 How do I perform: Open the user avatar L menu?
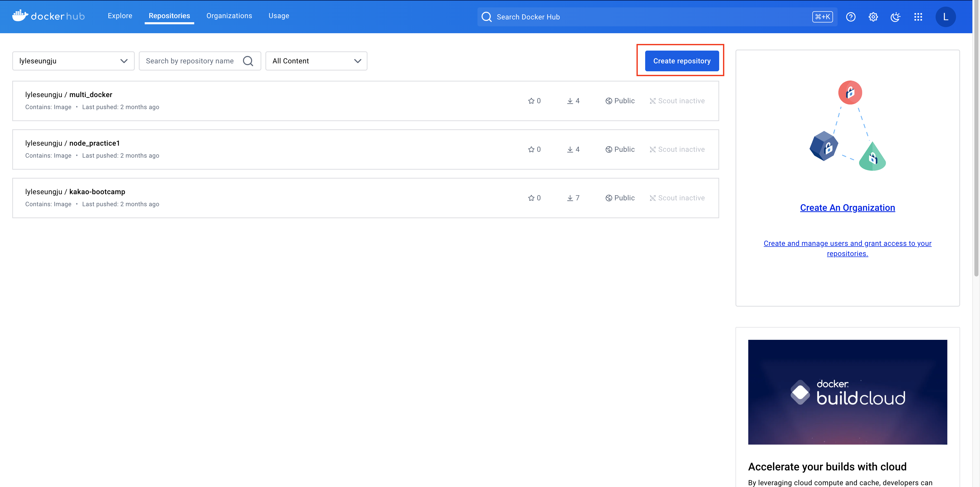[945, 17]
